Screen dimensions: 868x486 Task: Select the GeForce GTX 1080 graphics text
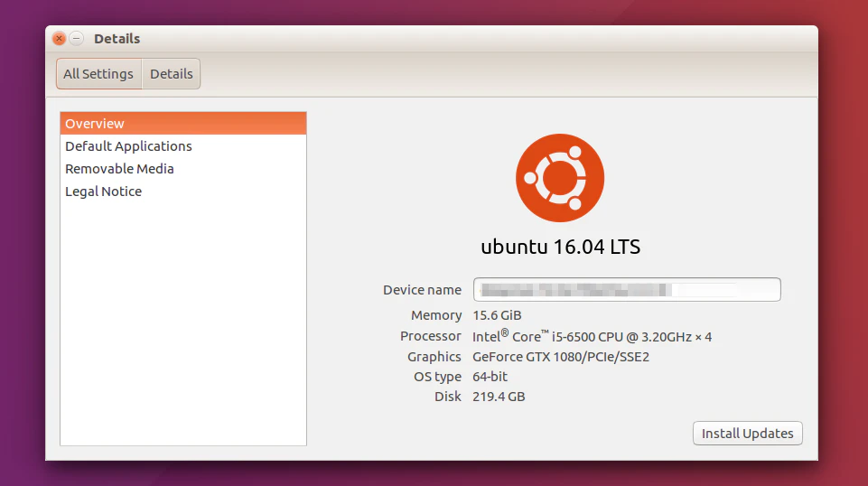tap(561, 357)
